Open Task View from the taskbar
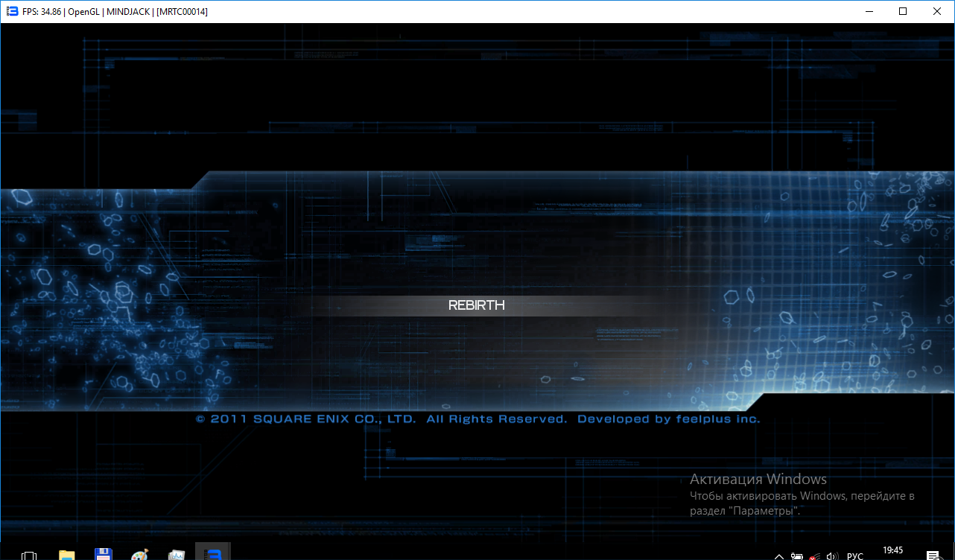Image resolution: width=955 pixels, height=560 pixels. tap(29, 555)
